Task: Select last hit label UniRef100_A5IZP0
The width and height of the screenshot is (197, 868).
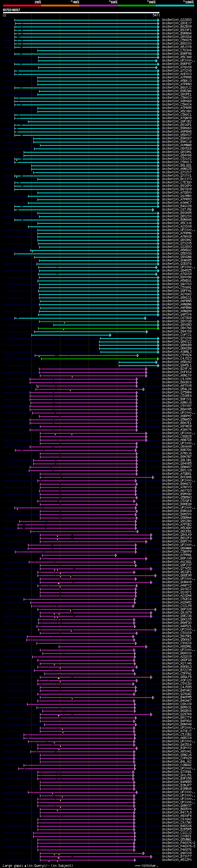Action: 177,860
